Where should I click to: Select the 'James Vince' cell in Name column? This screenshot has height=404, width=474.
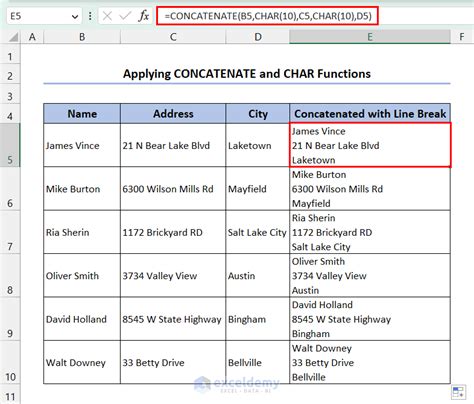[x=82, y=145]
